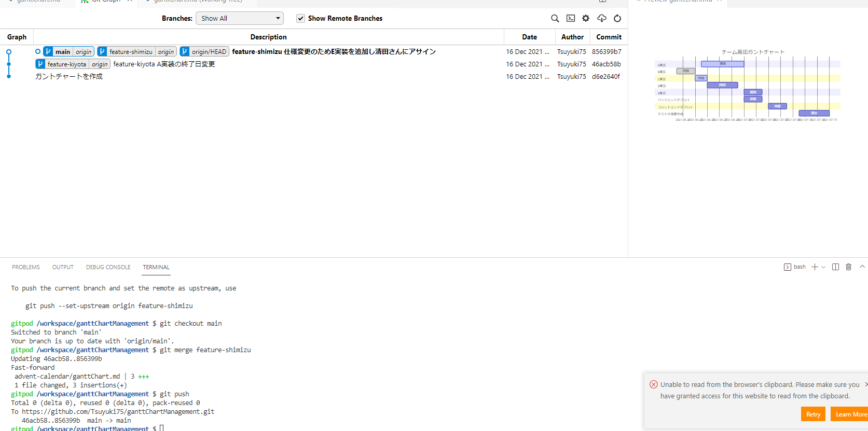Expand the terminal launch profile chevron
868x431 pixels.
[823, 267]
